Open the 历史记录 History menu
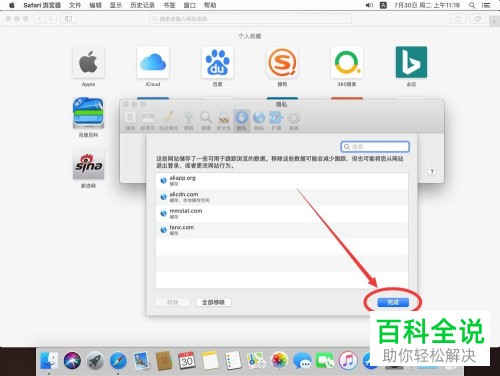Viewport: 500px width, 376px height. pyautogui.click(x=142, y=5)
